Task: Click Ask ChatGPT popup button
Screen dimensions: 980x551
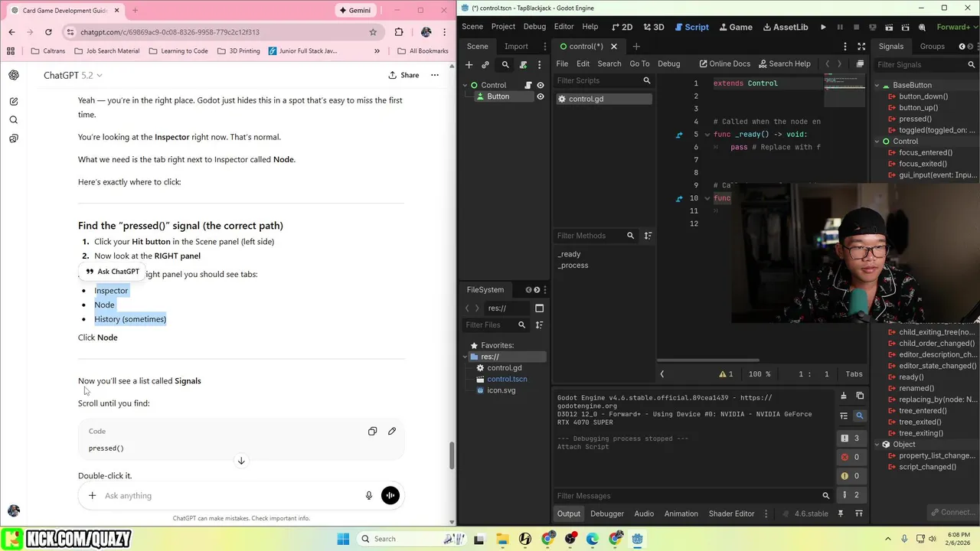Action: [113, 272]
